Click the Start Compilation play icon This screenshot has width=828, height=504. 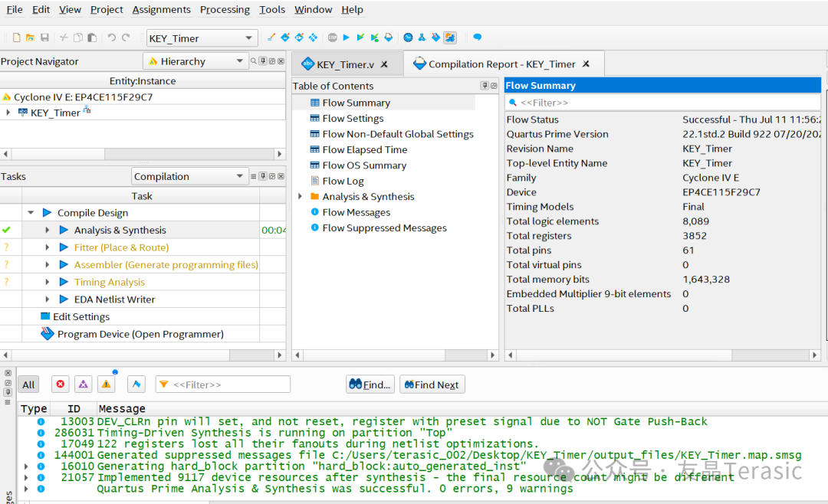coord(347,38)
